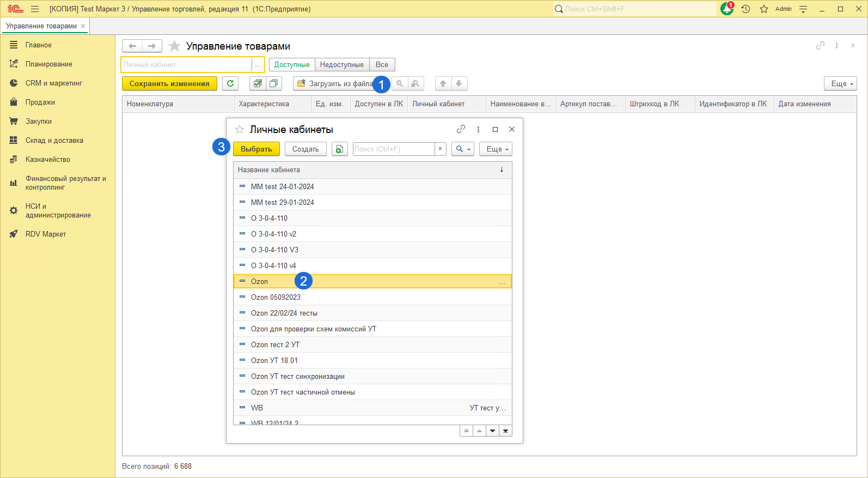Open the Продажи section in sidebar
Image resolution: width=868 pixels, height=478 pixels.
[40, 102]
